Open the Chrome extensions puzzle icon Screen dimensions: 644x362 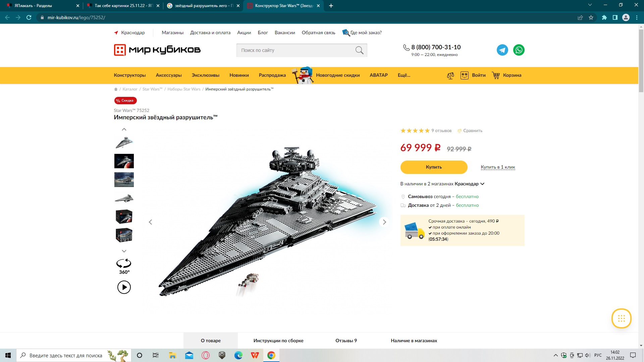tap(604, 17)
